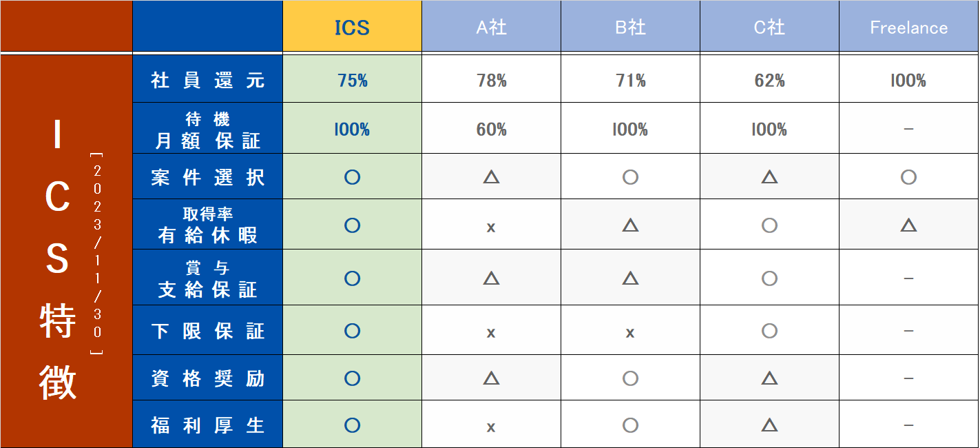Select the Freelance circle in 案件選択 row
The image size is (980, 448).
pos(908,177)
